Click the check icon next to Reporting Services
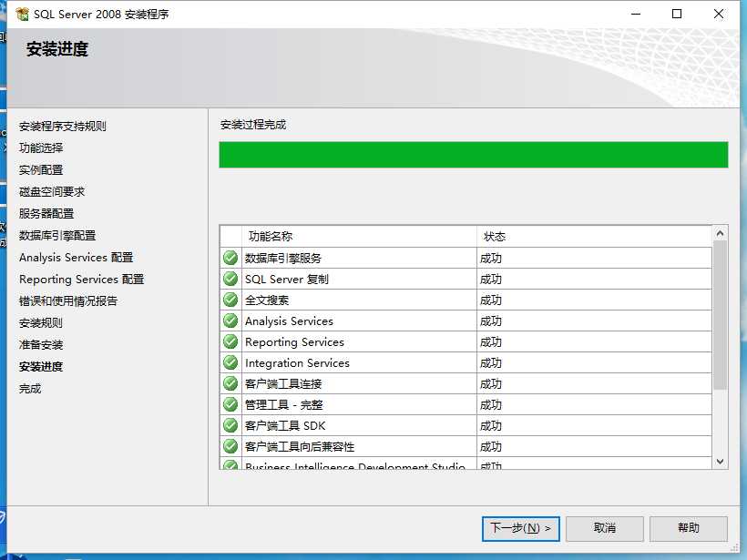 click(230, 341)
